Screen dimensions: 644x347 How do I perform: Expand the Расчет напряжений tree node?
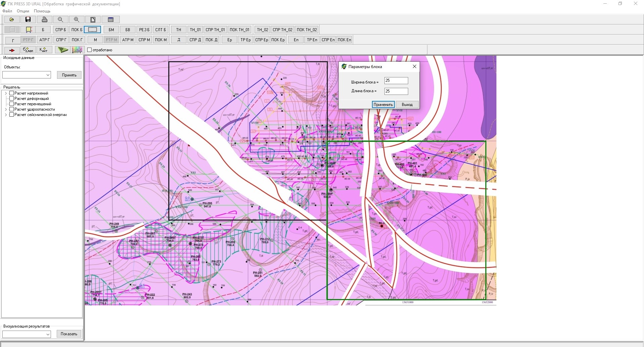point(6,93)
